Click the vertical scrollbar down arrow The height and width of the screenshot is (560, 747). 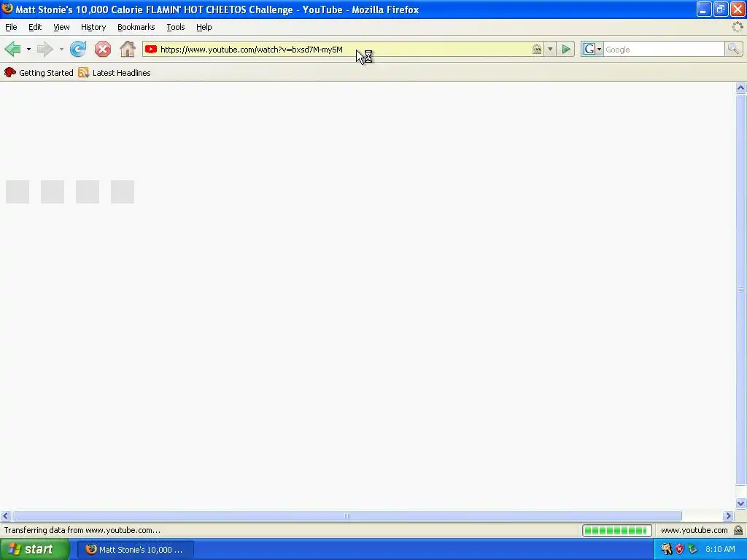740,504
